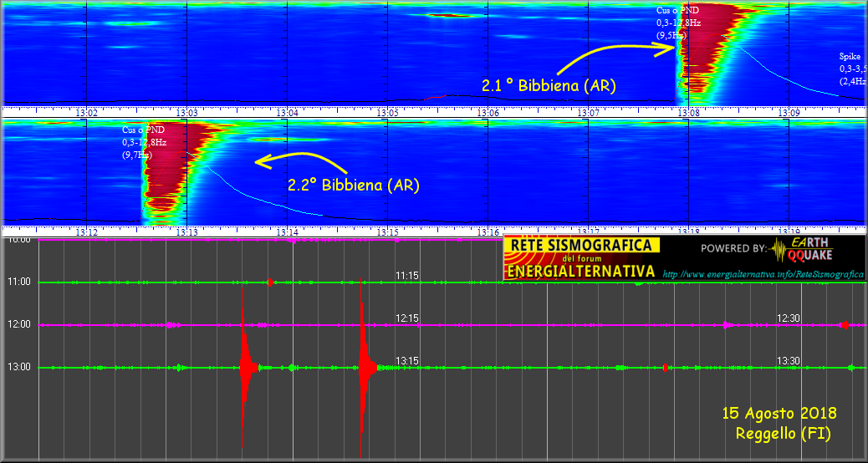Select the 13:00 helicorder row label
Screen dimensions: 868x463
(x=18, y=367)
